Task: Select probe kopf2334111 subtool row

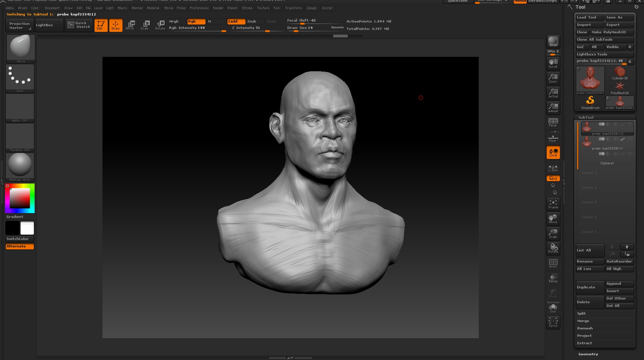Action: tap(607, 144)
